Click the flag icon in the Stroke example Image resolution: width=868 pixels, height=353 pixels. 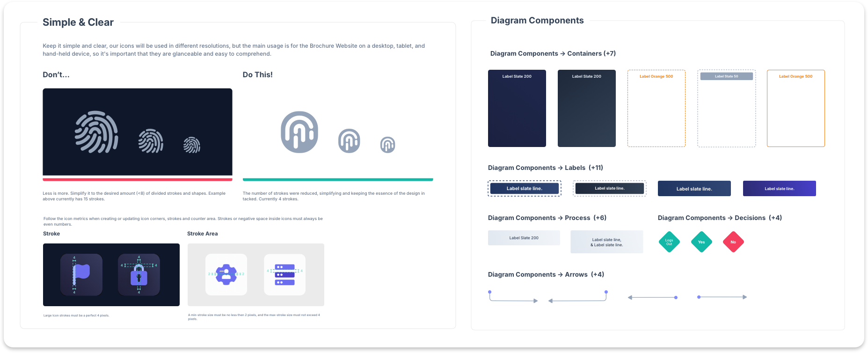coord(81,275)
